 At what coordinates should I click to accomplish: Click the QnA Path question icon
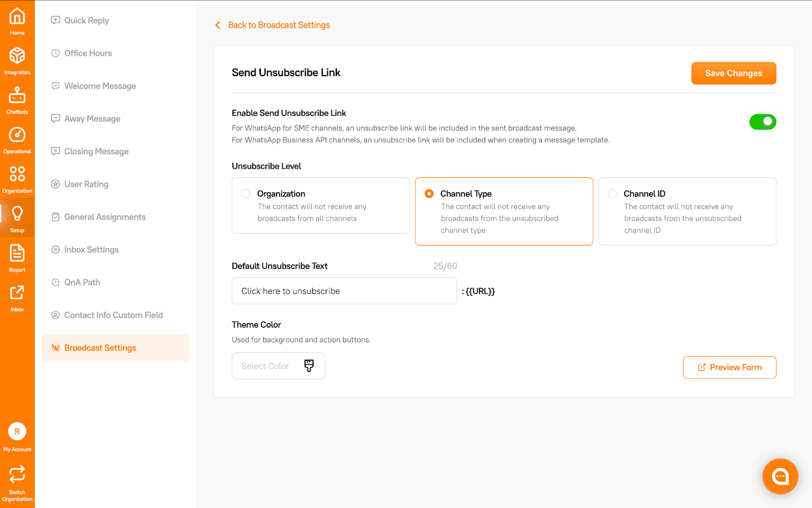[56, 282]
